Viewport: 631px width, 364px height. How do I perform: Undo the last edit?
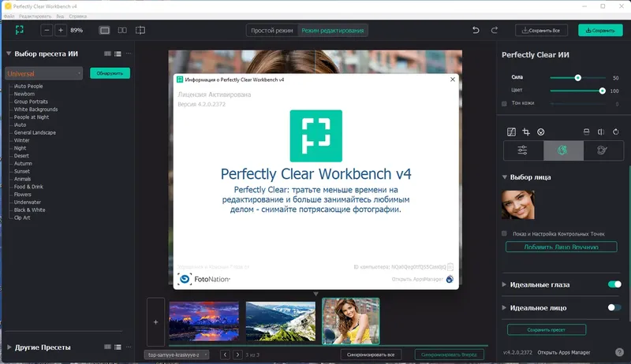point(476,30)
